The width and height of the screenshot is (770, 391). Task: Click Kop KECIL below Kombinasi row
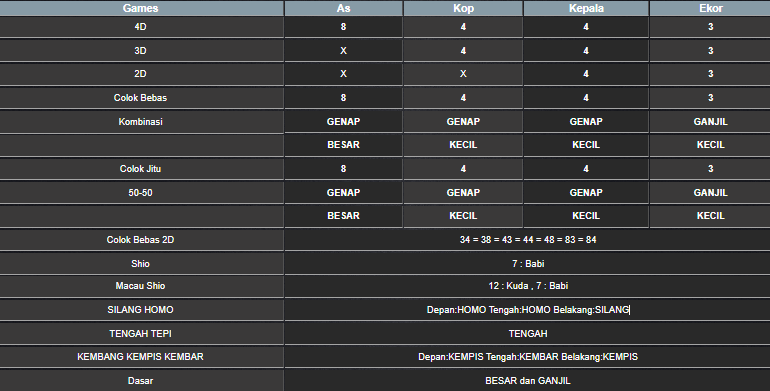(463, 145)
